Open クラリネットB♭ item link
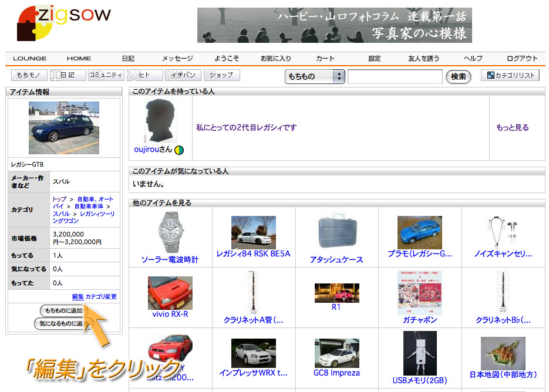Viewport: 549px width, 392px height. [x=503, y=320]
